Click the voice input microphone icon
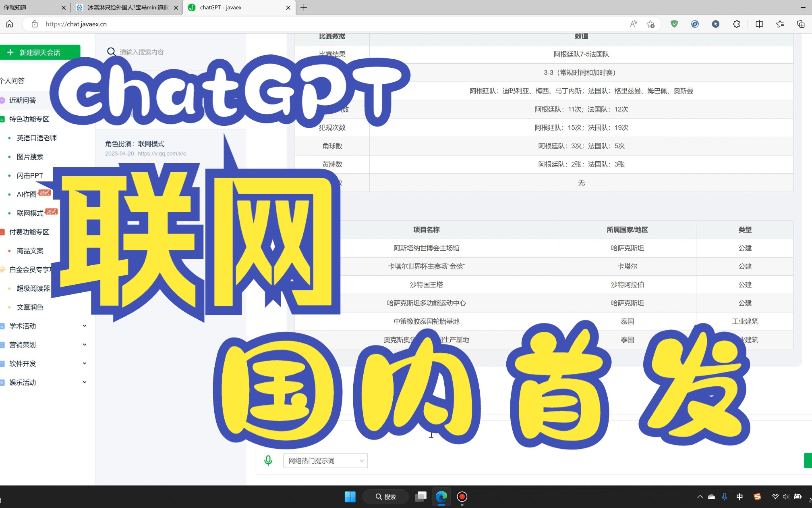 (x=268, y=460)
